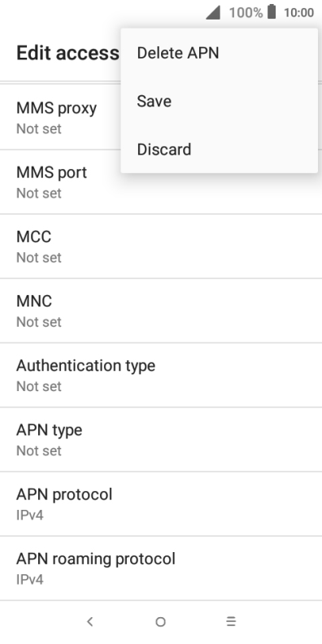This screenshot has height=644, width=322.
Task: Tap the cellular signal strength icon
Action: click(213, 12)
